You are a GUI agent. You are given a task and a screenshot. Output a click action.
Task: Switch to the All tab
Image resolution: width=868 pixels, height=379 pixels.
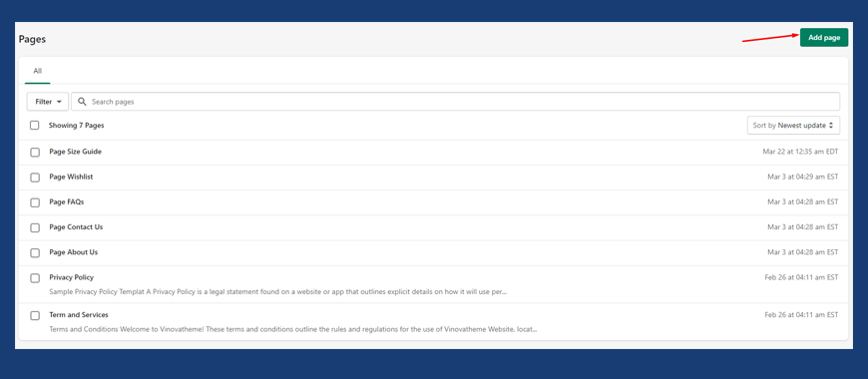(38, 72)
